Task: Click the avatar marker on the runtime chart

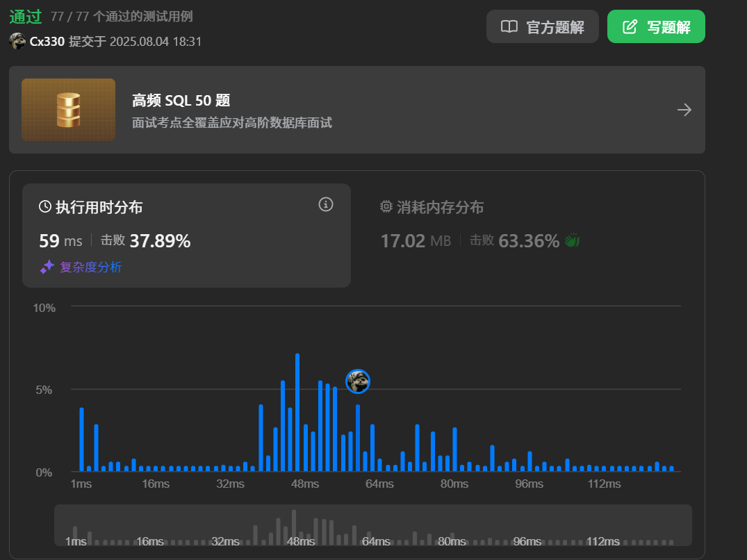Action: tap(358, 381)
